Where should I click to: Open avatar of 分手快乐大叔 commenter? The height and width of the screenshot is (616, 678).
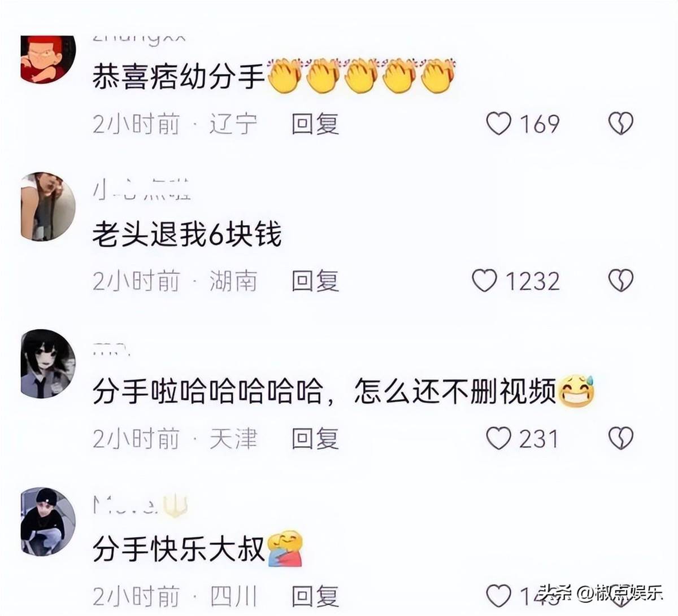pyautogui.click(x=48, y=522)
